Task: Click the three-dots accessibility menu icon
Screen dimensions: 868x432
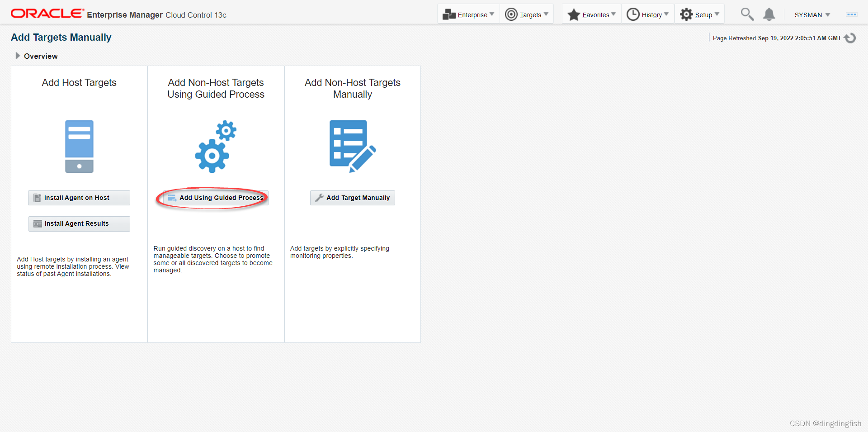Action: (852, 14)
